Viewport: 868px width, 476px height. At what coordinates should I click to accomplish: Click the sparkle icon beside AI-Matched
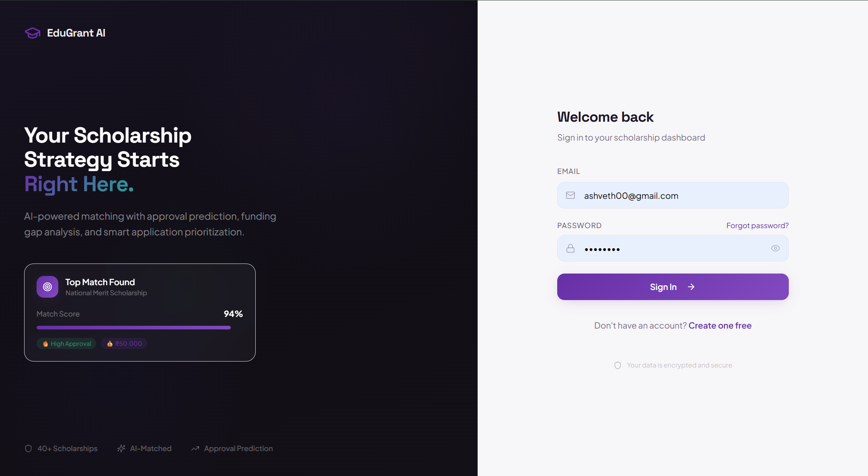(121, 448)
